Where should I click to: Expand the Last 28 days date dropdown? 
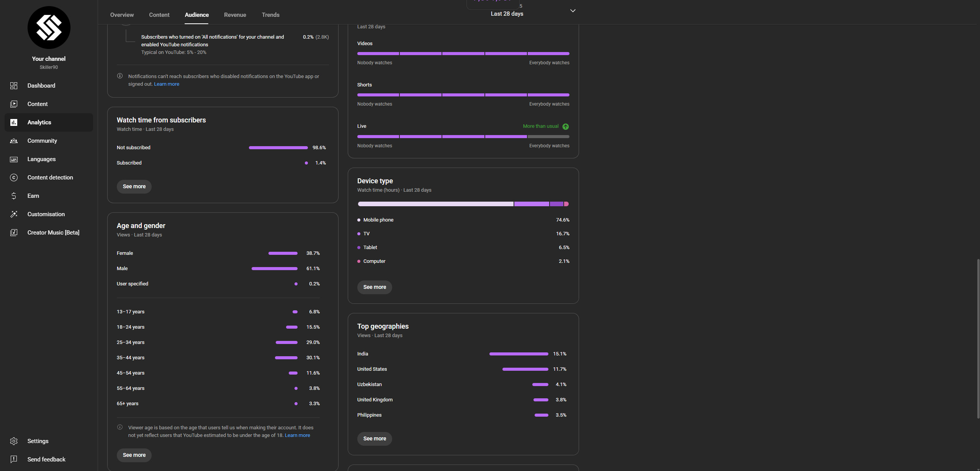coord(573,11)
